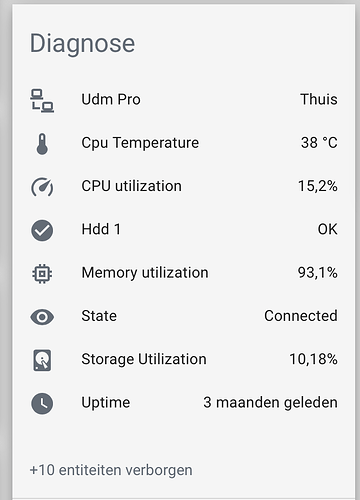Click the hard disk icon for Storage Utilization

(x=42, y=360)
